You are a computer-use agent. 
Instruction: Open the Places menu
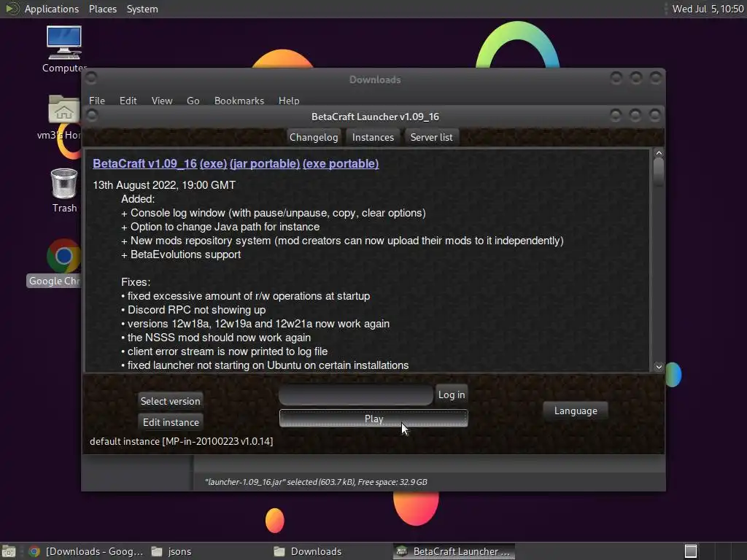(x=103, y=9)
